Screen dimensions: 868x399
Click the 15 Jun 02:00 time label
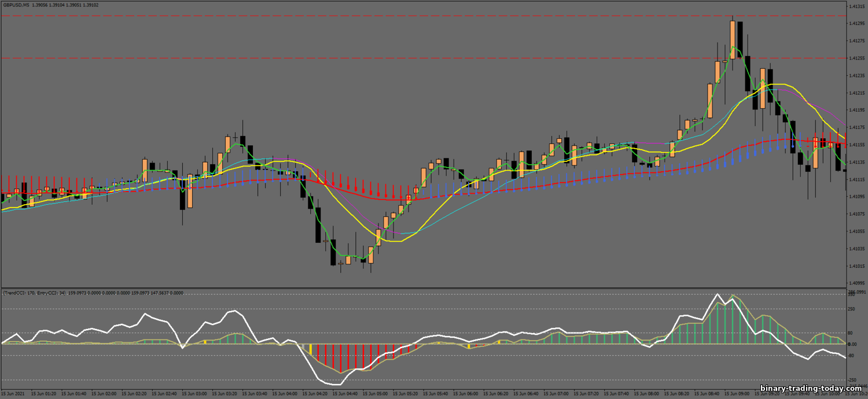(105, 393)
